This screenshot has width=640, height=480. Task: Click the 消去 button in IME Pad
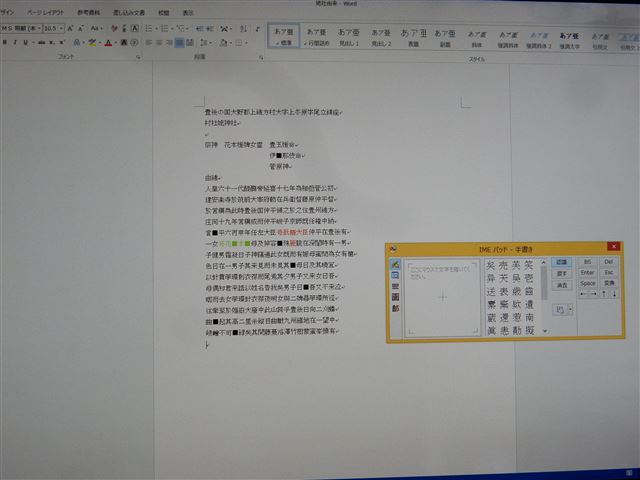point(562,285)
